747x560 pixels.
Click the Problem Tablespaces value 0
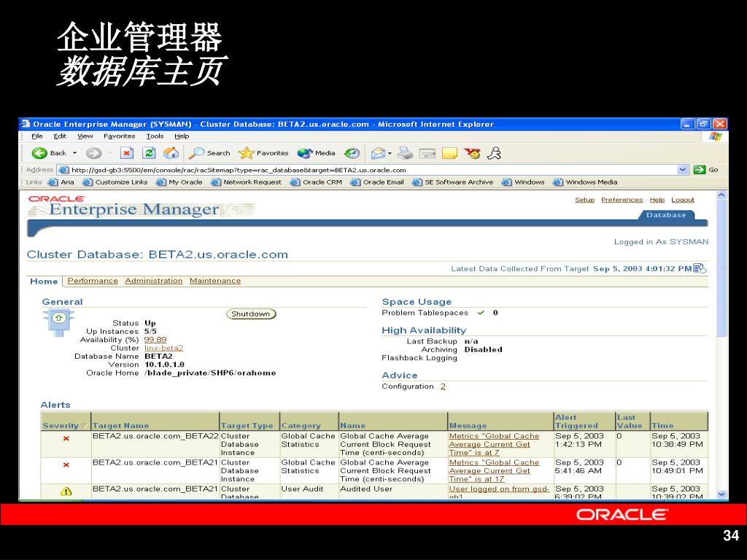[495, 312]
